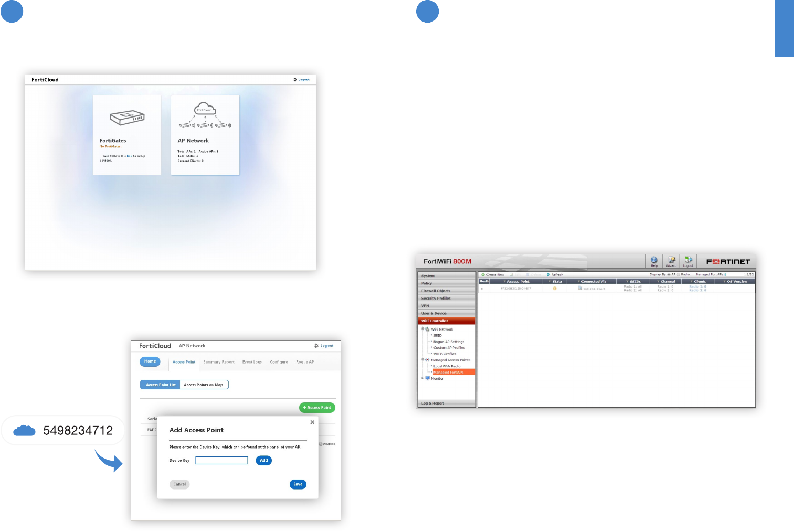Screen dimensions: 794x532
Task: Focus the Device Key input field
Action: (221, 460)
